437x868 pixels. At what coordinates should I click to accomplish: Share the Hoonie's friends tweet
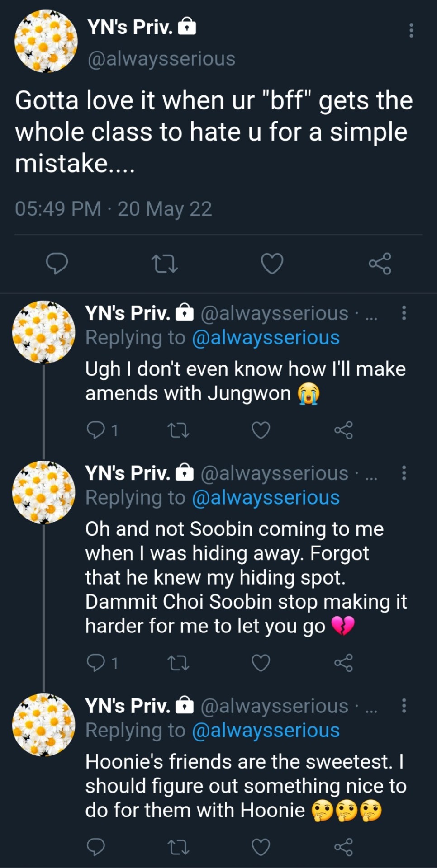343,847
